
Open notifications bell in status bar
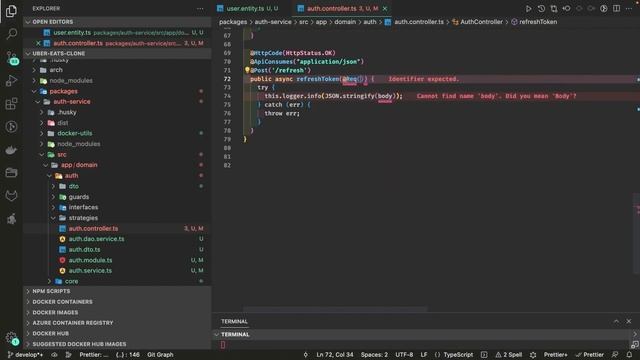point(629,355)
